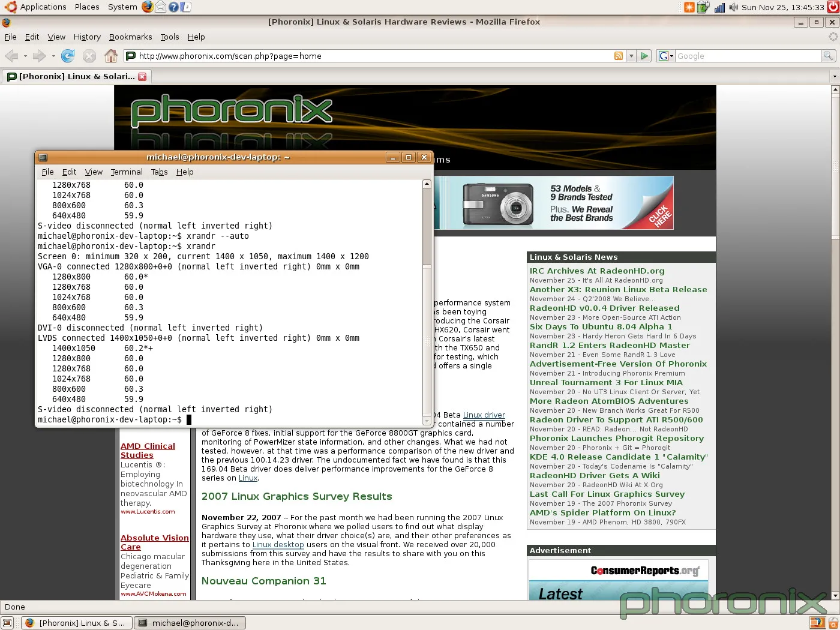Open the System menu in the top panel
The height and width of the screenshot is (630, 840).
tap(122, 7)
